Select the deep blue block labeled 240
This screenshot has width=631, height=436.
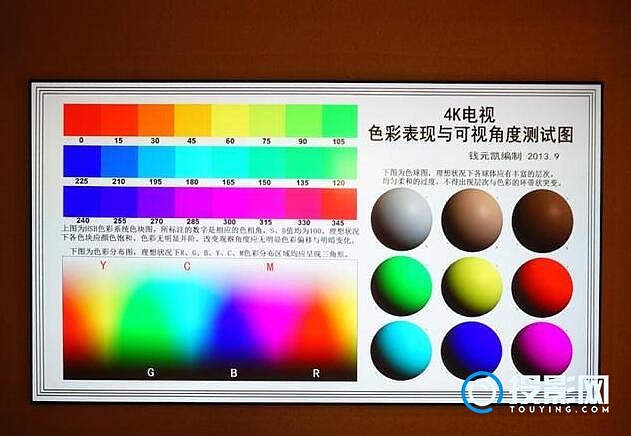pos(82,202)
